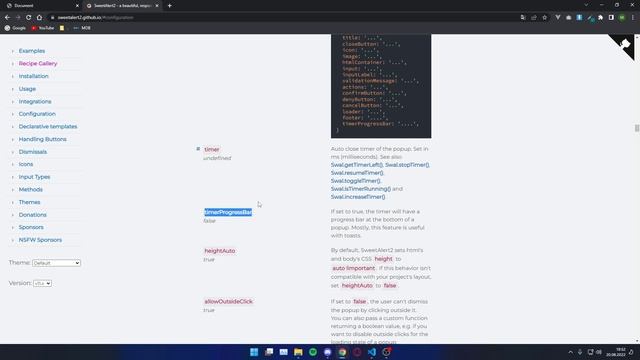
Task: Open Swal.resumeTimer() method link
Action: click(358, 173)
